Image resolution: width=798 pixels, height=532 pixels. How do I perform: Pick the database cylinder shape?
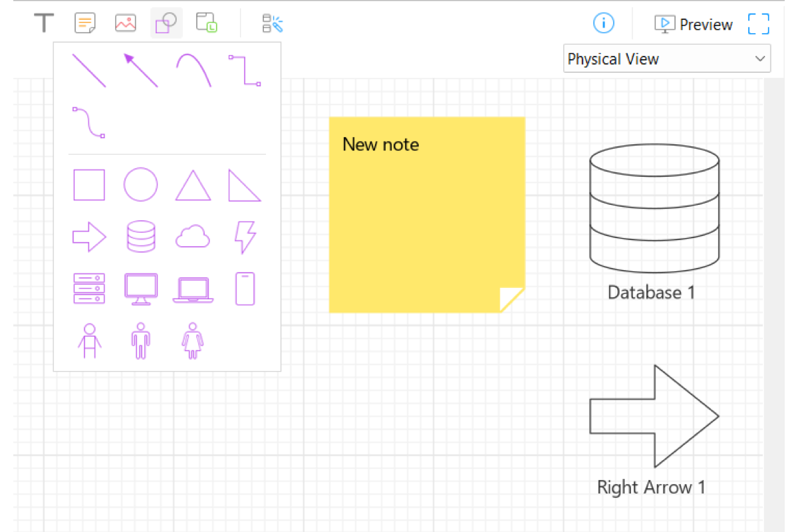point(140,237)
